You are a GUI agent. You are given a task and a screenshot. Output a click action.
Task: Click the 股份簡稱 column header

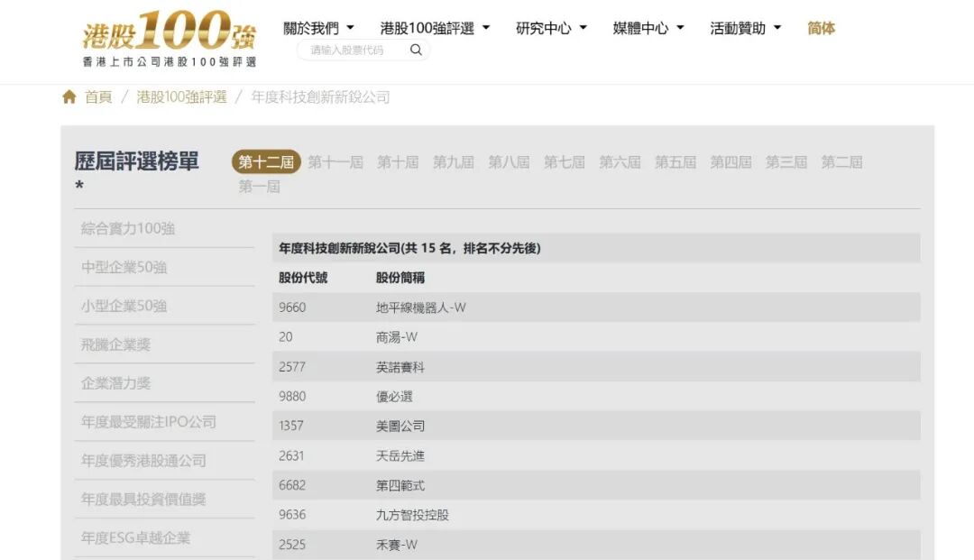400,278
